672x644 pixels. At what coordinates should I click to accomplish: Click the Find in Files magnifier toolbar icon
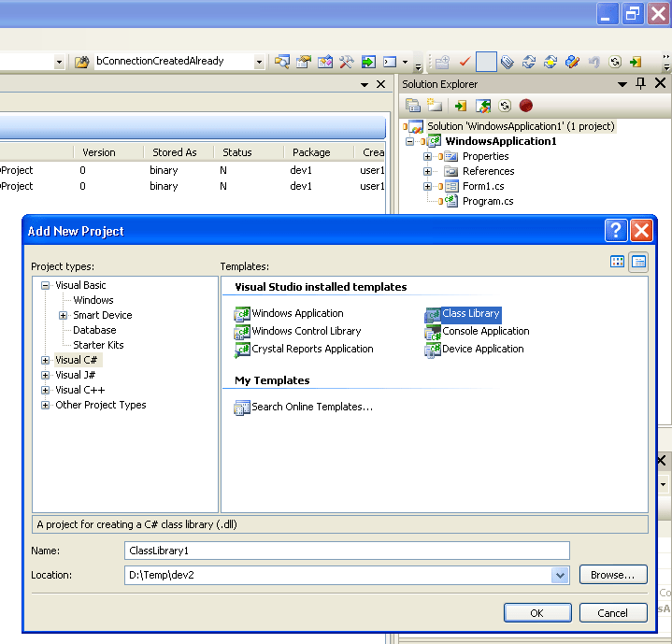click(281, 62)
